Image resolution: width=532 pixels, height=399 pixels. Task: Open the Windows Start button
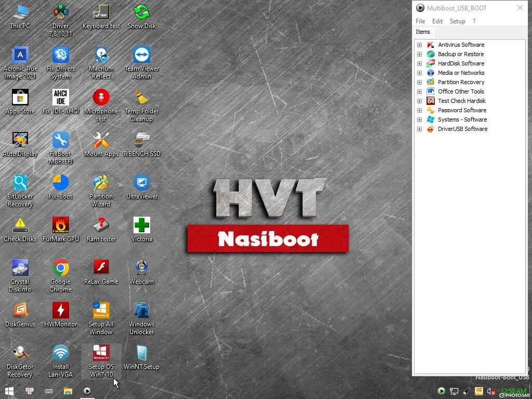click(9, 391)
